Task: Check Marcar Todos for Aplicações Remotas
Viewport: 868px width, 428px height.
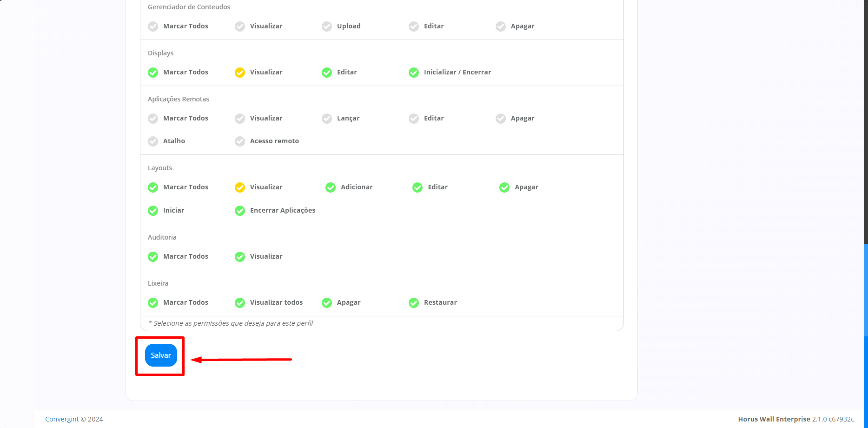Action: pos(153,118)
